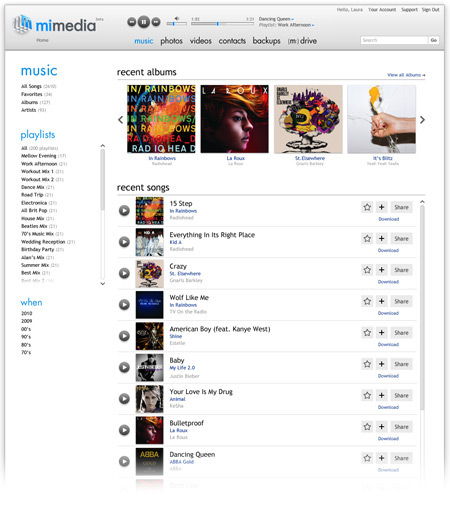Play the song Crazy

click(x=124, y=273)
